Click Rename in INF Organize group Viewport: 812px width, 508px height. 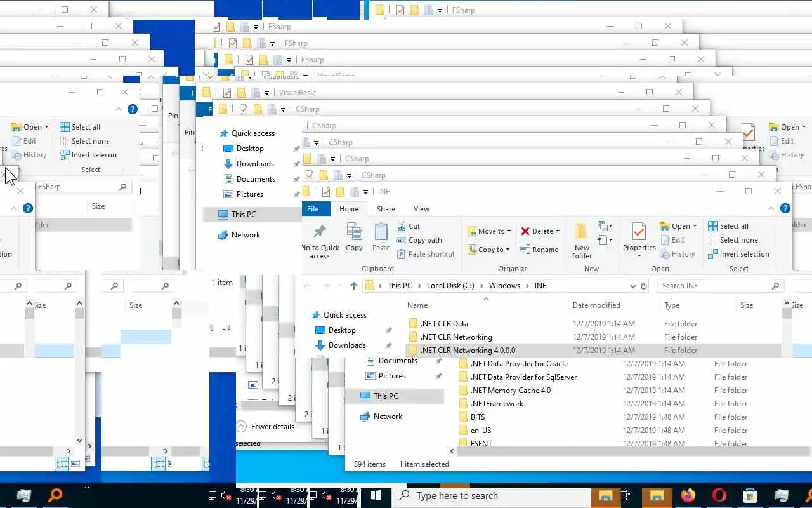click(x=539, y=250)
